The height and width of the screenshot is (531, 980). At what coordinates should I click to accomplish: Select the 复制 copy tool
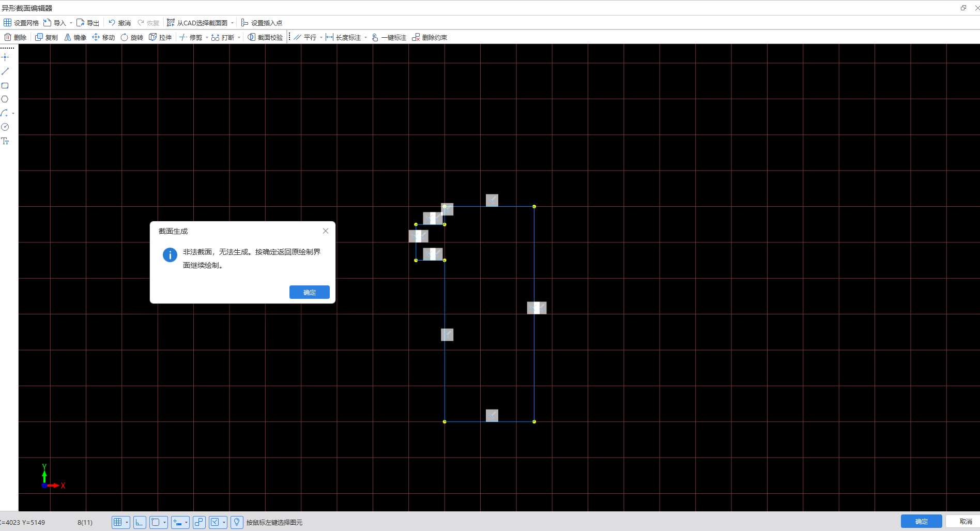pos(47,37)
